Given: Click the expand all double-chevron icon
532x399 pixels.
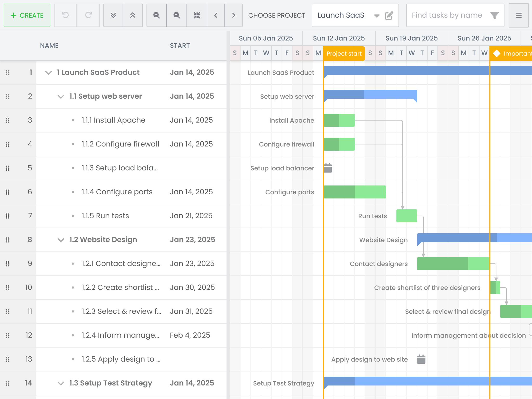Looking at the screenshot, I should [x=113, y=15].
